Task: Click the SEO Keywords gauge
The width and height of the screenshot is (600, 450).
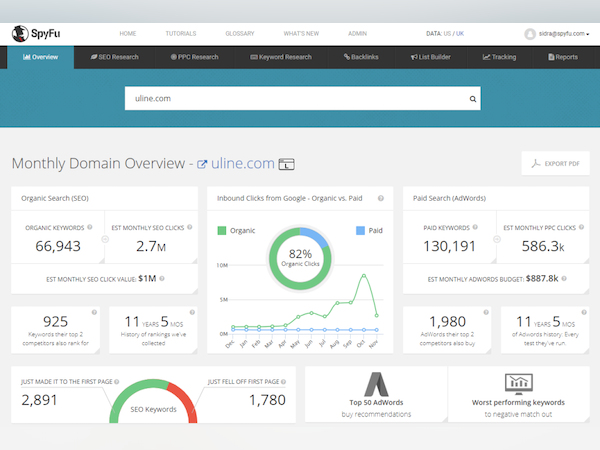Action: tap(153, 401)
